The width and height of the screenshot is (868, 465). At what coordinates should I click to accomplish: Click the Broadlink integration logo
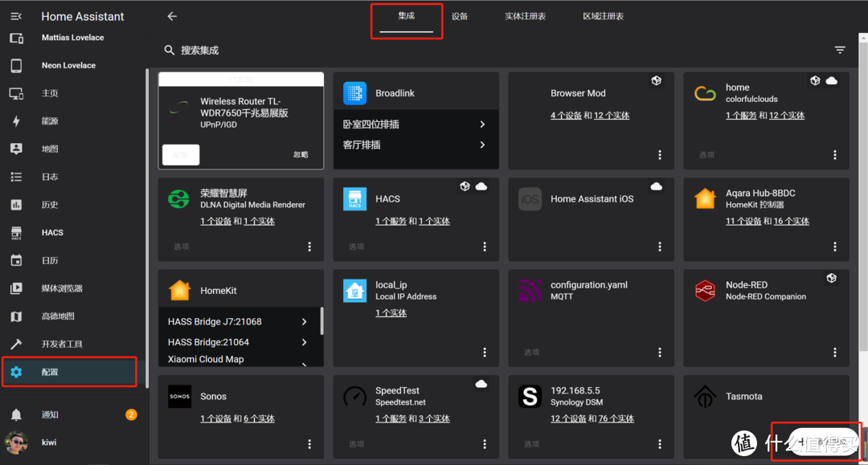tap(355, 93)
